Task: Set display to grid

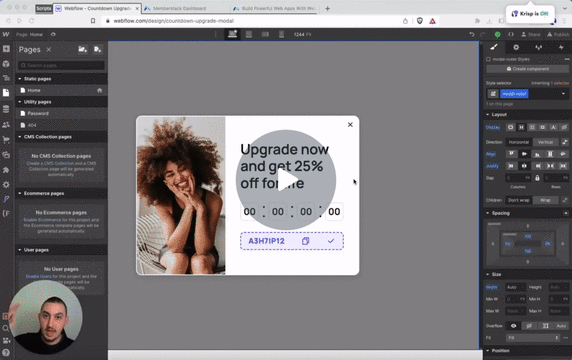Action: pyautogui.click(x=532, y=127)
